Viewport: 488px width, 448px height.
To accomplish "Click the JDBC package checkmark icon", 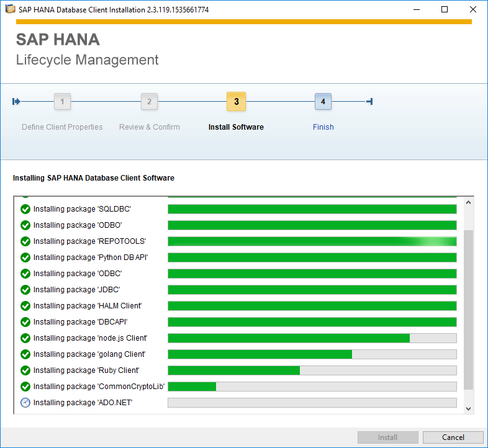I will click(x=25, y=290).
